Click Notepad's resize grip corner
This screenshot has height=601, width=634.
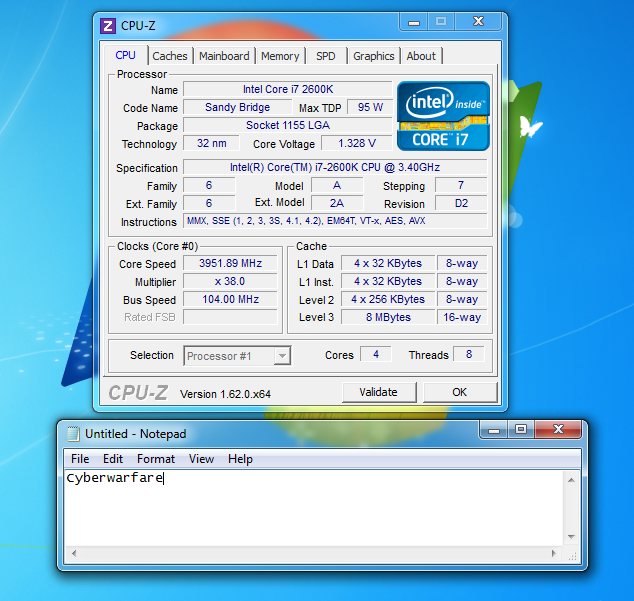(572, 557)
